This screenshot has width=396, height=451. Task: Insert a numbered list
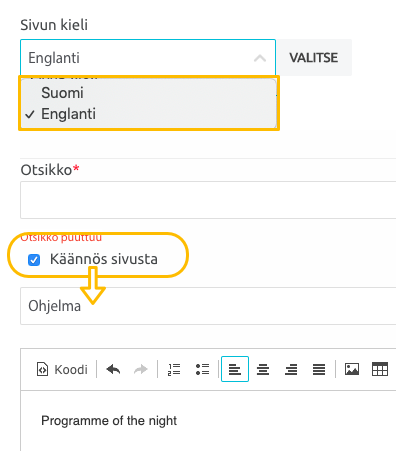[x=174, y=369]
